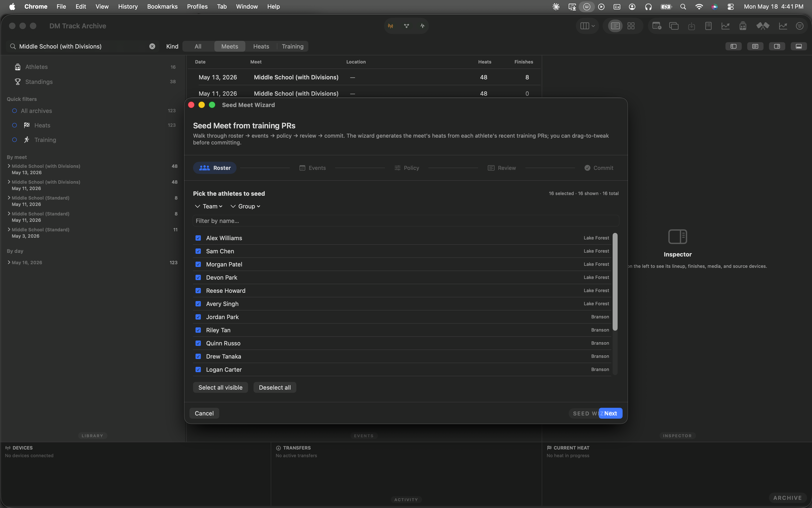Click the Wi-Fi menu bar icon
This screenshot has height=508, width=812.
(699, 7)
